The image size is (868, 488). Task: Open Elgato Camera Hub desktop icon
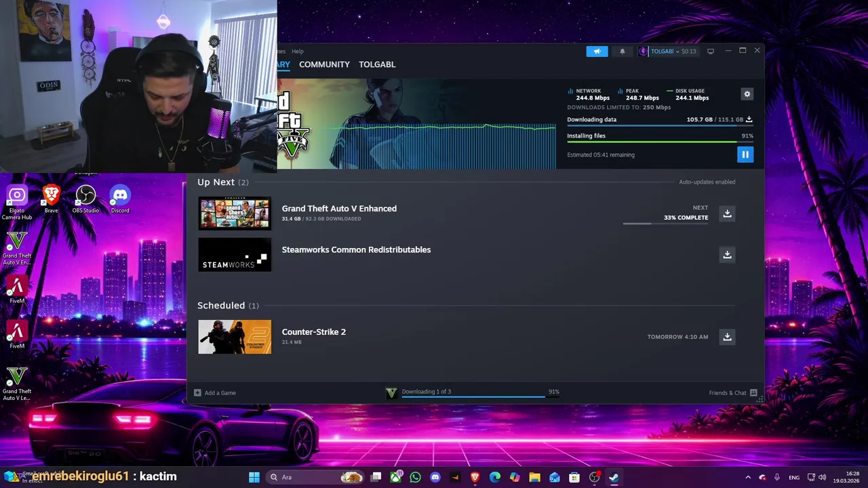click(x=17, y=203)
